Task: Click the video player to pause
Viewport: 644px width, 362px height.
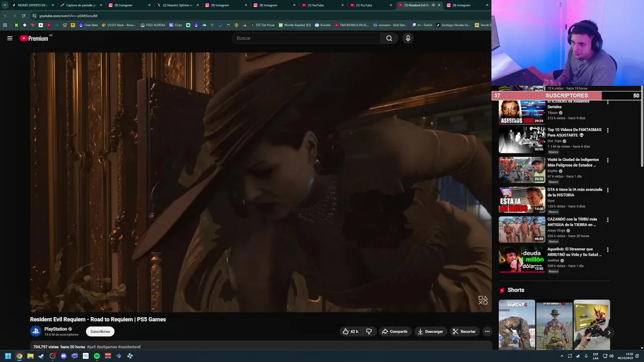Action: [x=261, y=182]
